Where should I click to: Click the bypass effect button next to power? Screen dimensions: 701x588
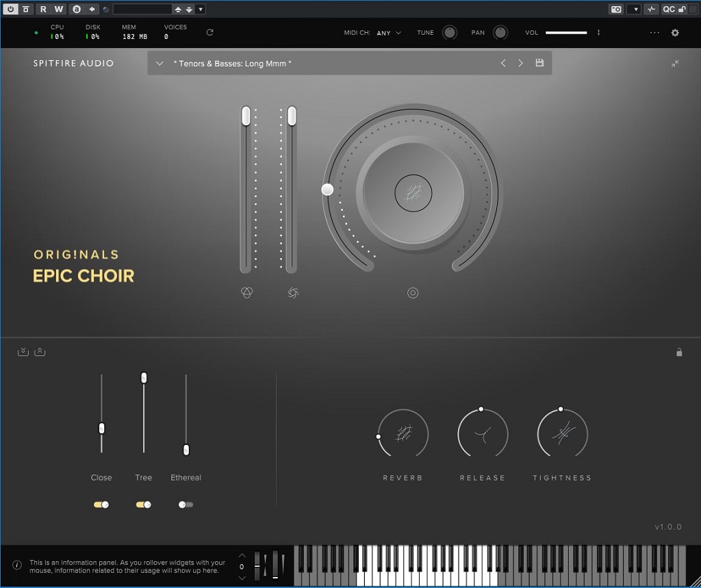26,9
